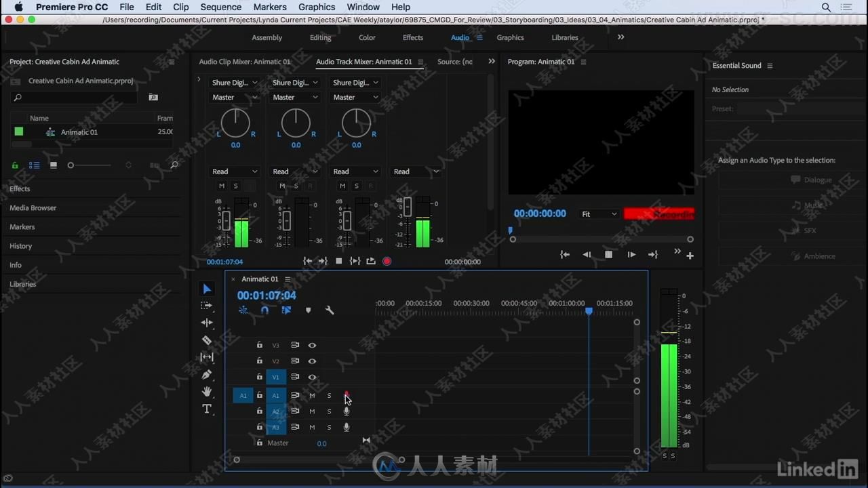This screenshot has width=868, height=488.
Task: Toggle V3 track output eye
Action: 312,345
